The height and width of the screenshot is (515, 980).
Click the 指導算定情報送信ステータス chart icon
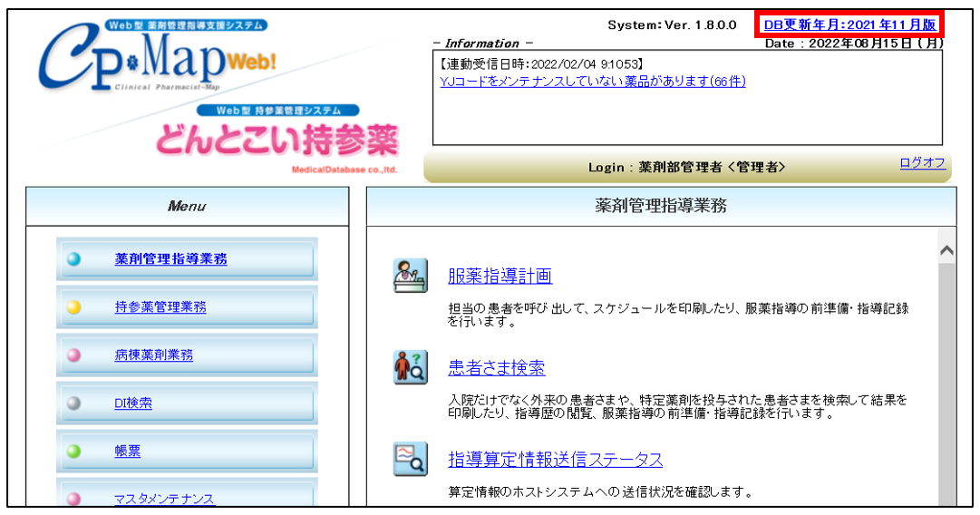(411, 459)
